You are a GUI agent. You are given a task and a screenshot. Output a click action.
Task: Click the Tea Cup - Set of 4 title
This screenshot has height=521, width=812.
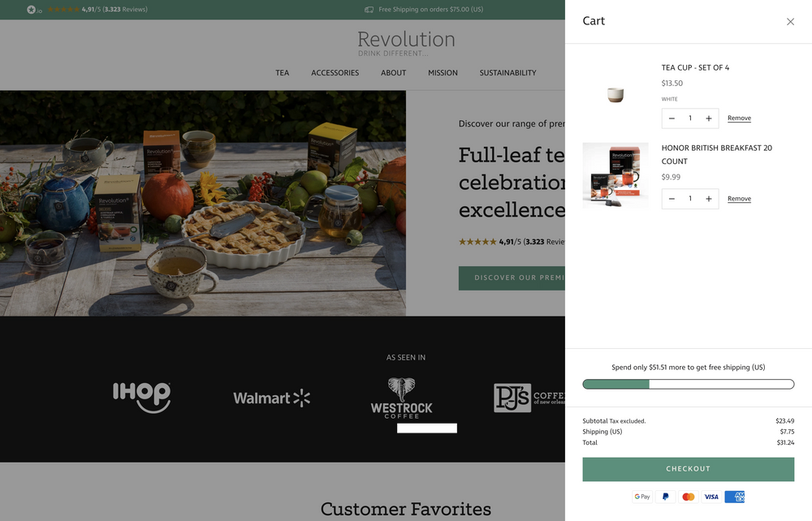(x=695, y=68)
